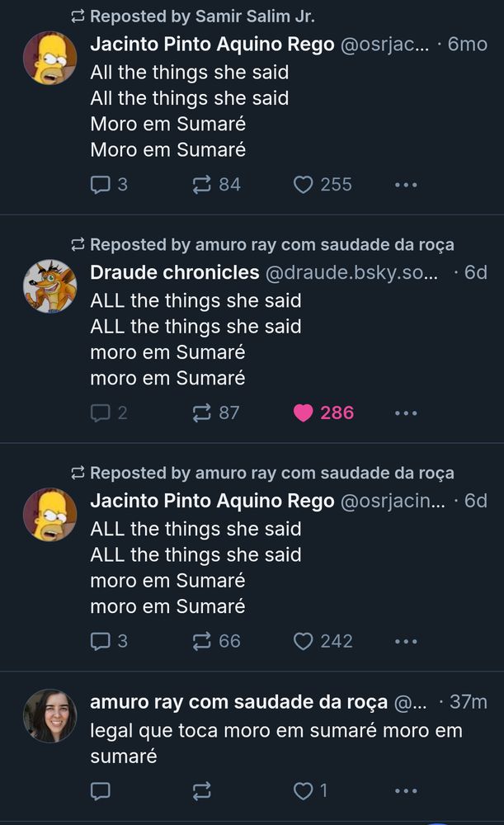504x825 pixels.
Task: Open the more options menu on the top post
Action: [406, 185]
